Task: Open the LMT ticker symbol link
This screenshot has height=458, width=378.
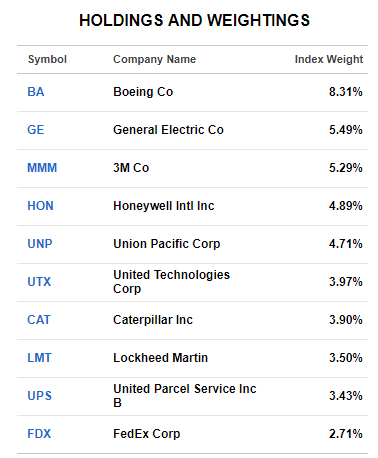Action: coord(39,358)
